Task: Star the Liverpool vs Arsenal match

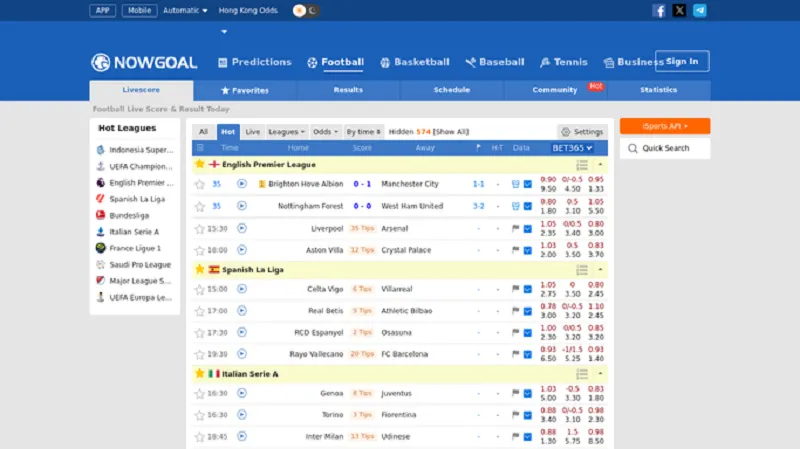Action: click(199, 228)
